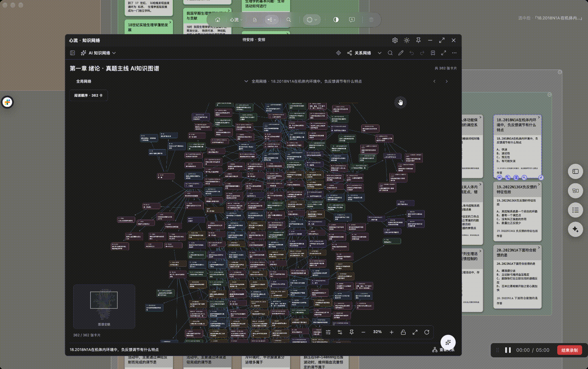Zoom in the graph with plus button
Image resolution: width=588 pixels, height=369 pixels.
tap(391, 332)
